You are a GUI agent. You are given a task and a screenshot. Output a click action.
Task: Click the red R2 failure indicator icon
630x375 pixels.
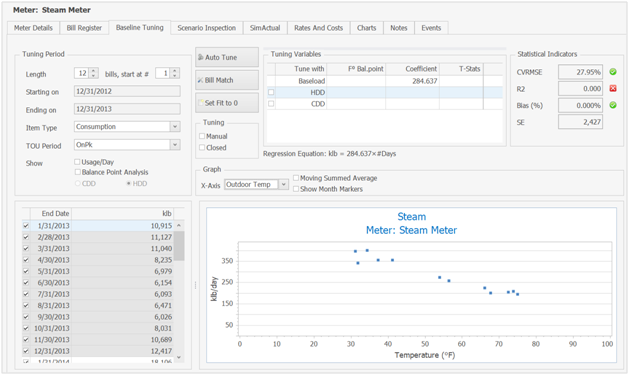[x=613, y=88]
